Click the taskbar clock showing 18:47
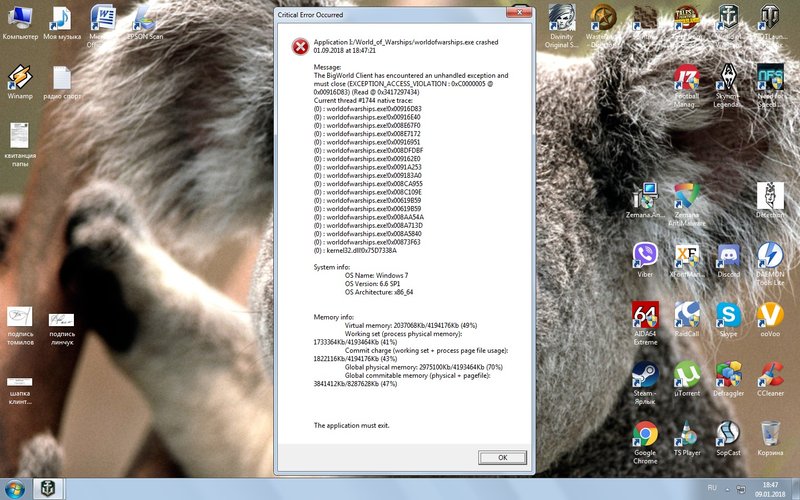Screen dimensions: 800x500 click(x=771, y=489)
